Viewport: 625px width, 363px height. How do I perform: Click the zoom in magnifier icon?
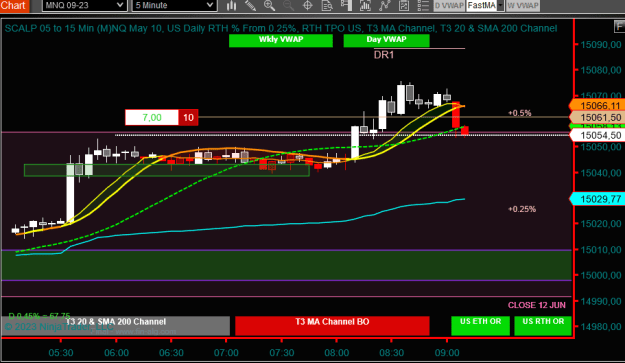(269, 5)
